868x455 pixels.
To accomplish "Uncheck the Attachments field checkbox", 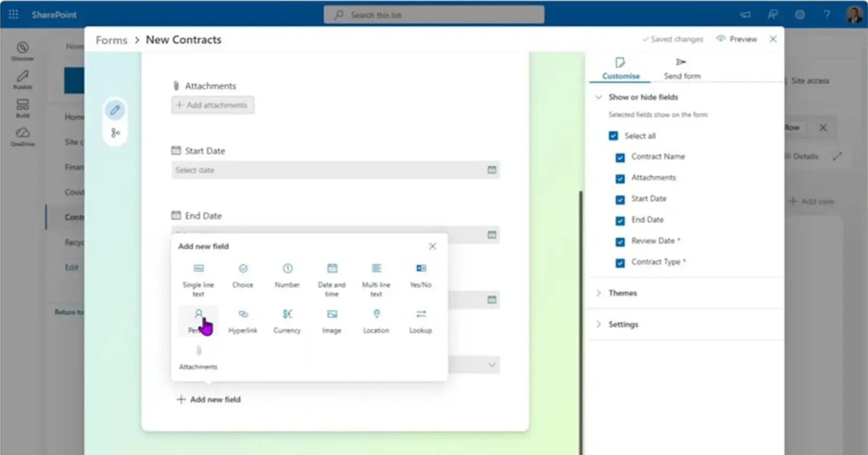I will [620, 178].
